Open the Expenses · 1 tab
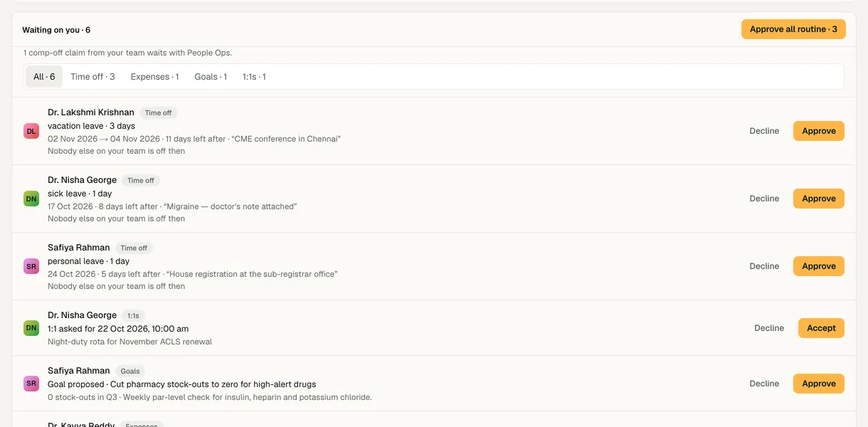 [x=154, y=77]
